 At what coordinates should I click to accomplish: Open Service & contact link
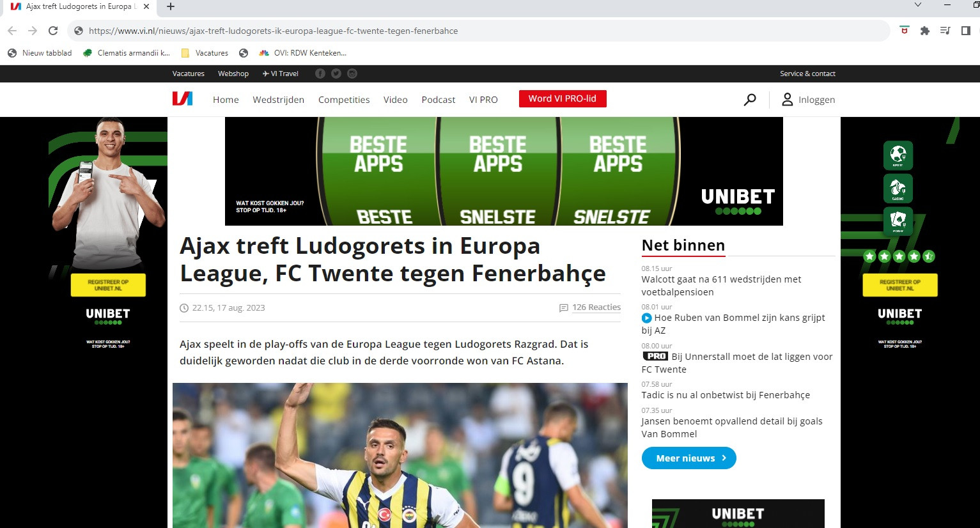click(x=807, y=74)
